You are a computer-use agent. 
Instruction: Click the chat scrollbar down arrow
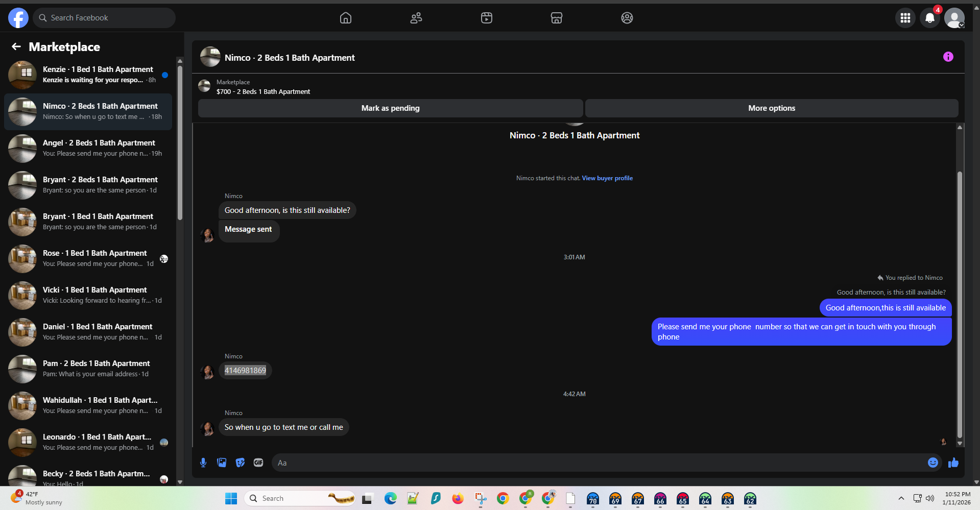tap(960, 444)
